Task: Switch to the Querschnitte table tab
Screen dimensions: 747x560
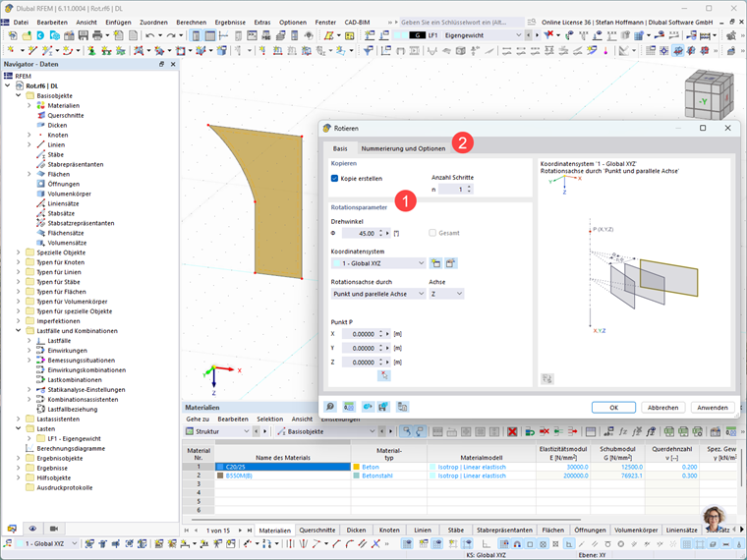Action: [317, 530]
